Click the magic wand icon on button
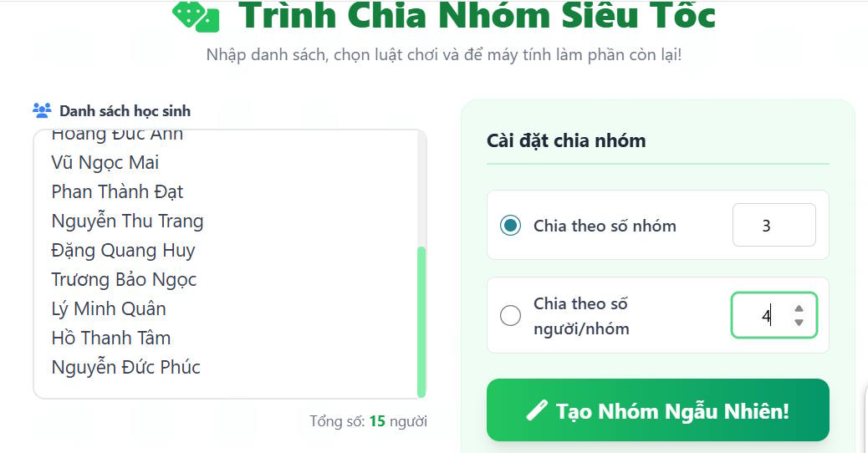This screenshot has width=868, height=453. 537,410
